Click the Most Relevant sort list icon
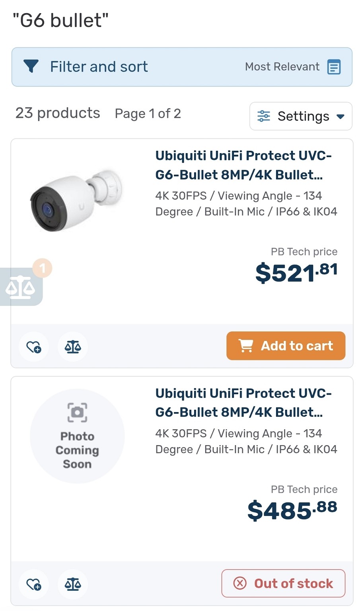The width and height of the screenshot is (364, 611). 334,67
